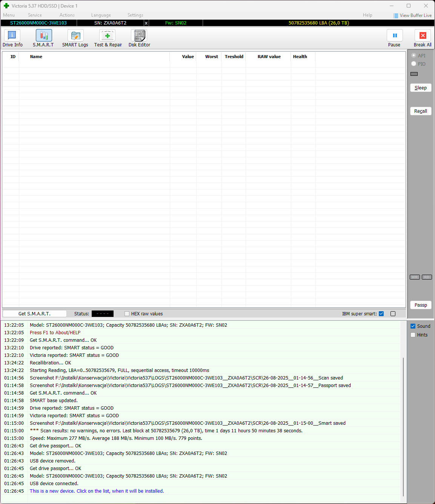Open View Buffer Live
Viewport: 435px width, 504px height.
click(x=412, y=15)
